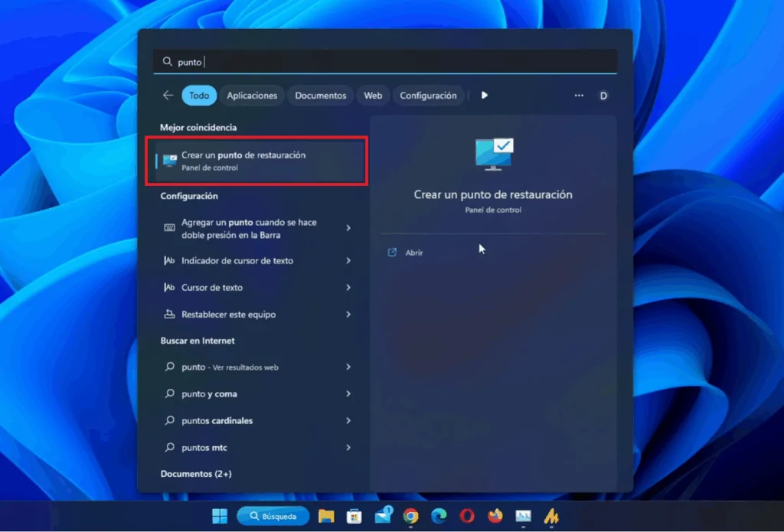Click the large restore point computer icon
784x532 pixels.
(494, 154)
